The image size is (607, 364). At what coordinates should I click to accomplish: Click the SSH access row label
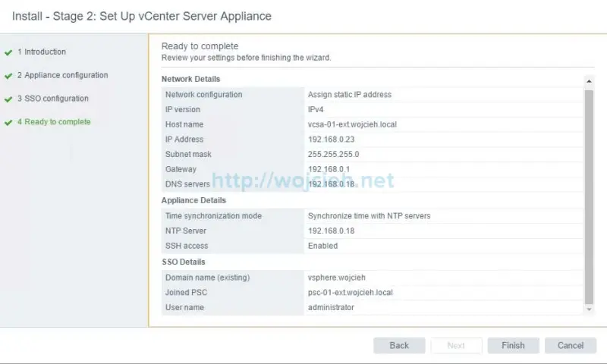tap(187, 246)
